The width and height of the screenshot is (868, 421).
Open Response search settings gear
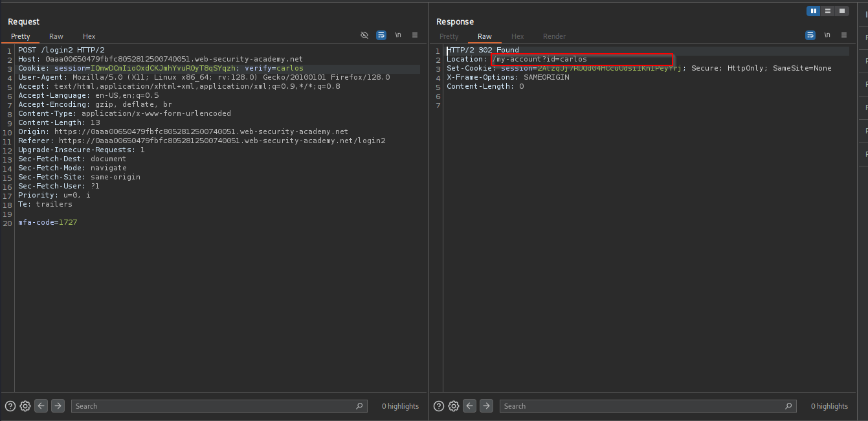[x=454, y=406]
